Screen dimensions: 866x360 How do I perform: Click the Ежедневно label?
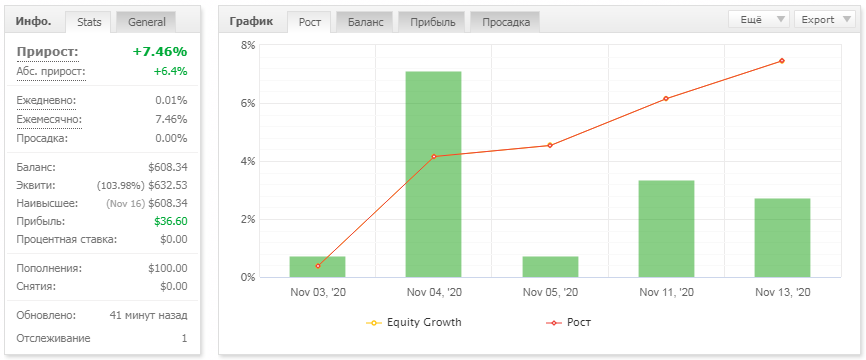coord(46,100)
